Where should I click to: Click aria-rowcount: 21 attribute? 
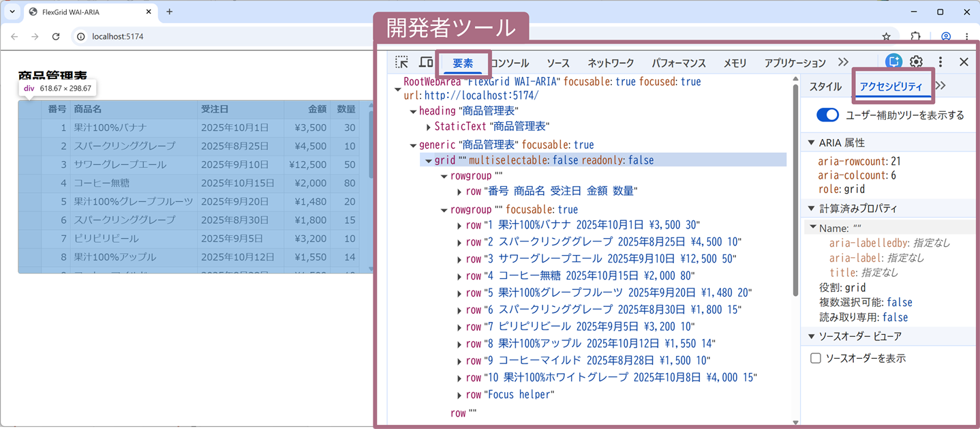(x=859, y=162)
